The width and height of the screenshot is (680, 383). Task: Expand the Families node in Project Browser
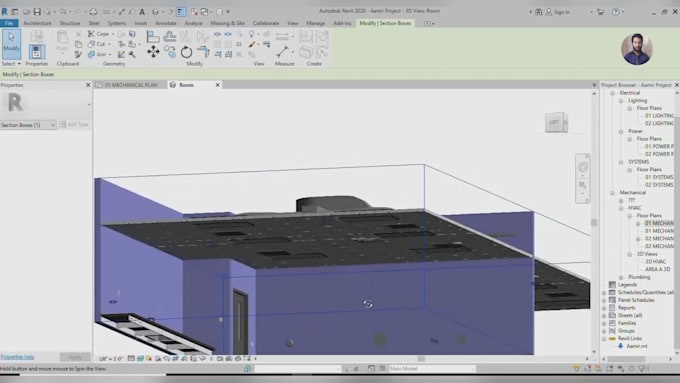point(604,323)
